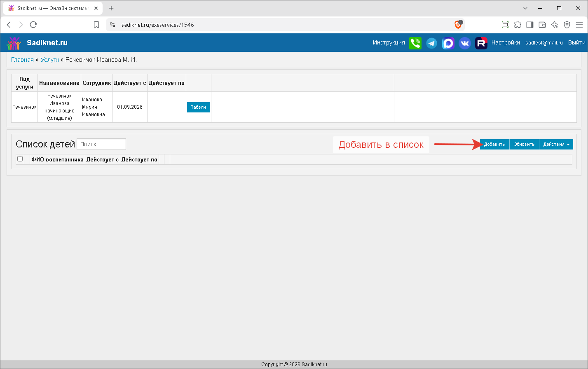This screenshot has height=369, width=588.
Task: Open the green phone messenger icon
Action: click(415, 43)
